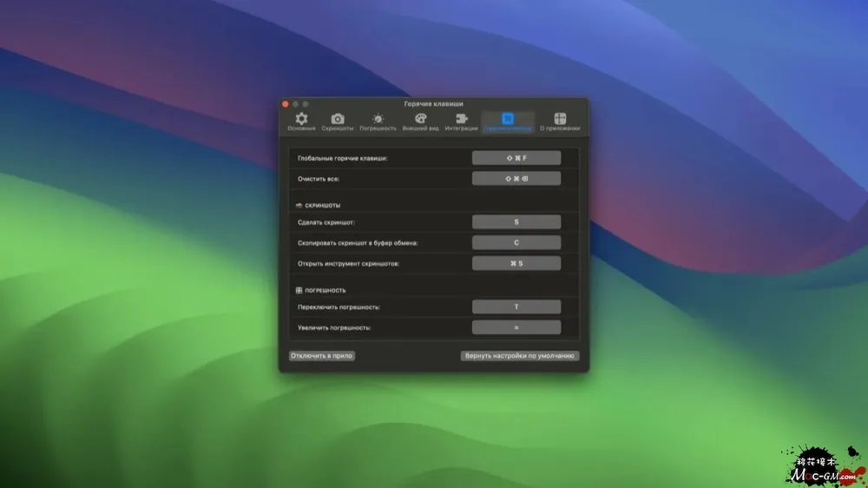Edit the Скопировать скриншот в буфер shortcut C
Image resolution: width=868 pixels, height=488 pixels.
pyautogui.click(x=516, y=242)
